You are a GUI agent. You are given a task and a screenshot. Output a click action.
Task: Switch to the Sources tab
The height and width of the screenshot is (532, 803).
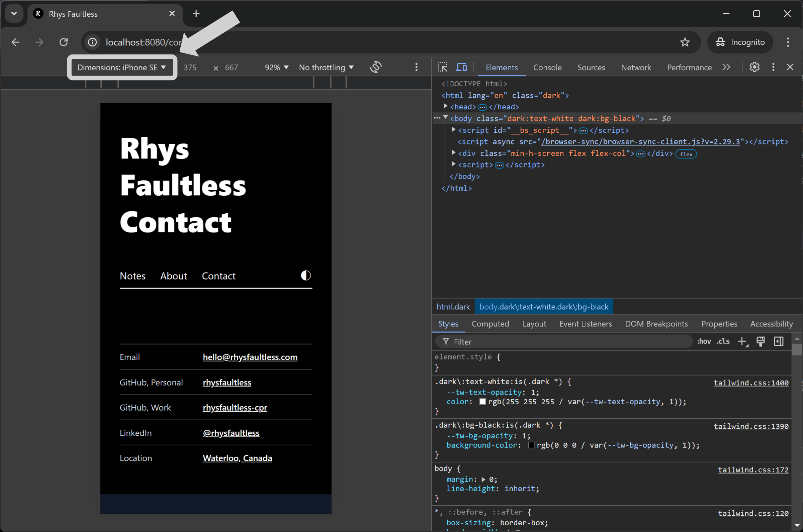[591, 67]
